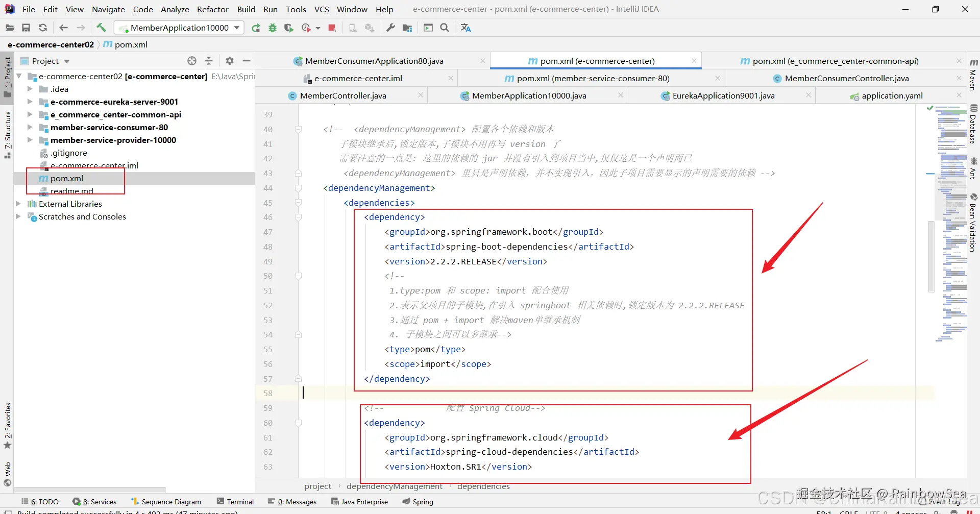Click the Run Anything toolbar icon
The image size is (980, 514).
[428, 28]
